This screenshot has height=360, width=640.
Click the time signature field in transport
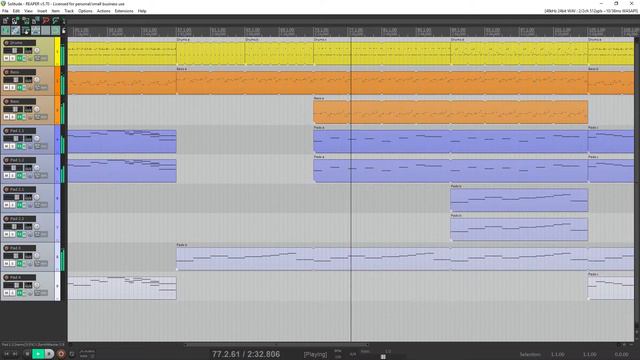[353, 354]
